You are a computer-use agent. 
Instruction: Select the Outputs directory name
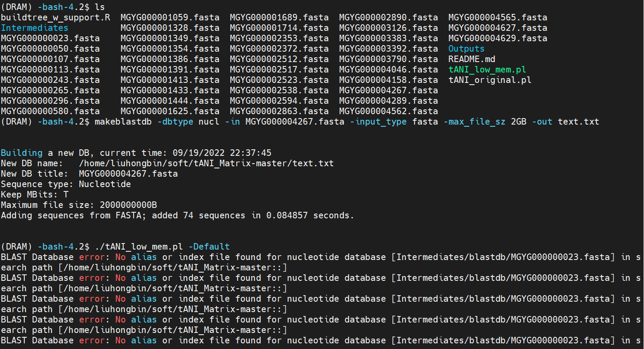point(466,49)
